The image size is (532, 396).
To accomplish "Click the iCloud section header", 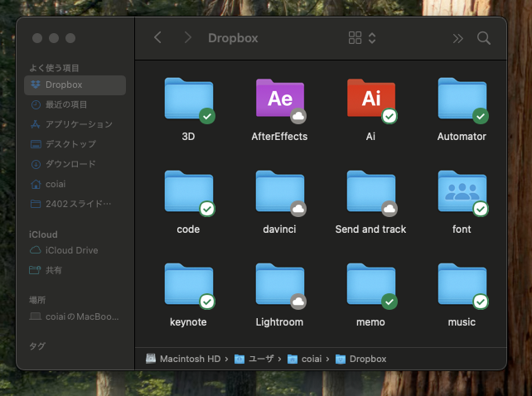I will click(43, 234).
